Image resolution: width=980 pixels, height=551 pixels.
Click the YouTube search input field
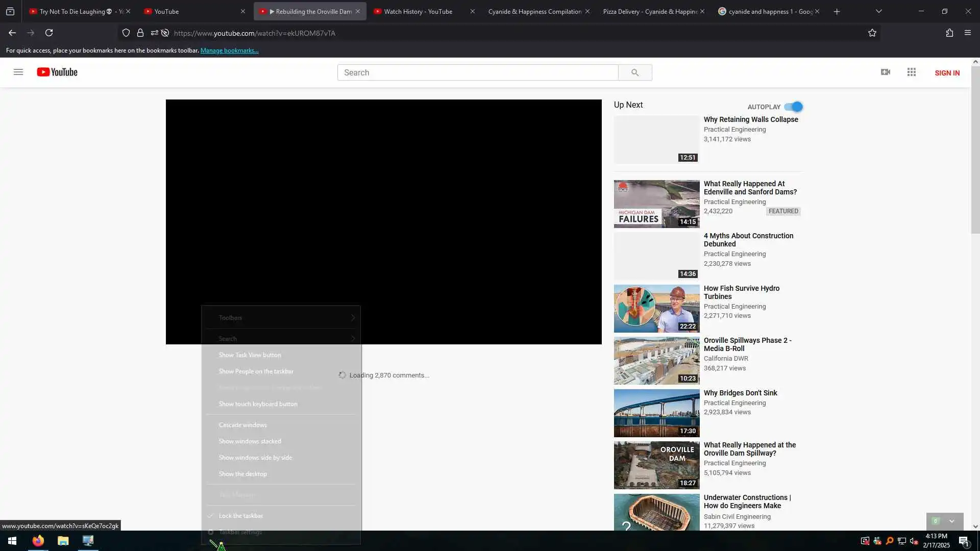[477, 72]
